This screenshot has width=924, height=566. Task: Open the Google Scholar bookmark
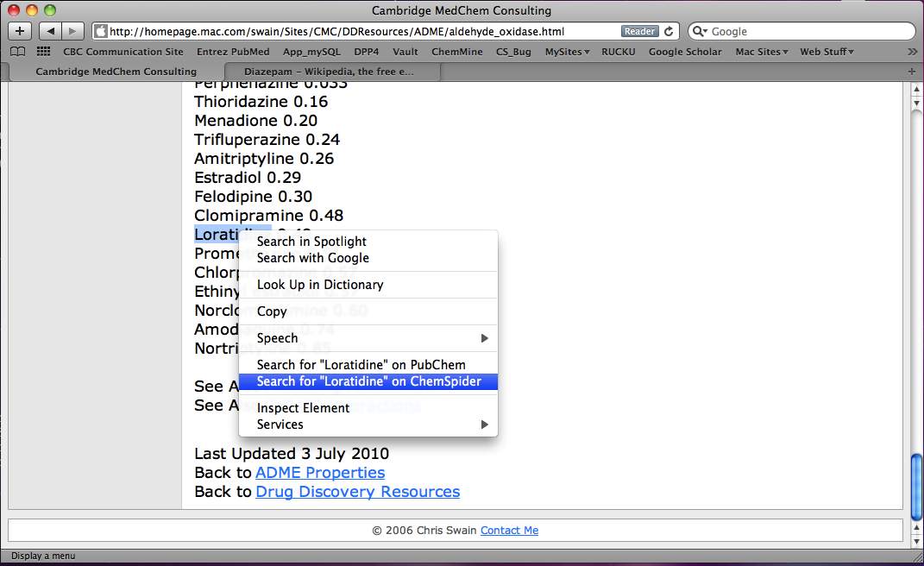tap(685, 52)
